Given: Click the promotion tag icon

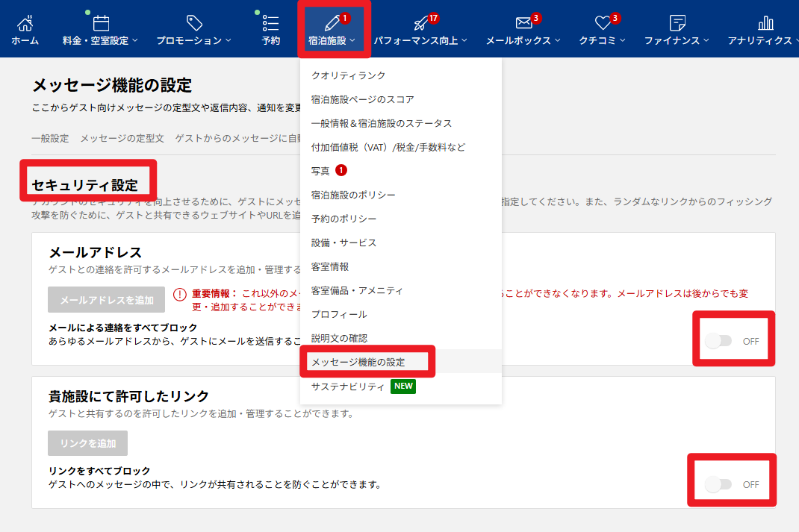Looking at the screenshot, I should 194,23.
